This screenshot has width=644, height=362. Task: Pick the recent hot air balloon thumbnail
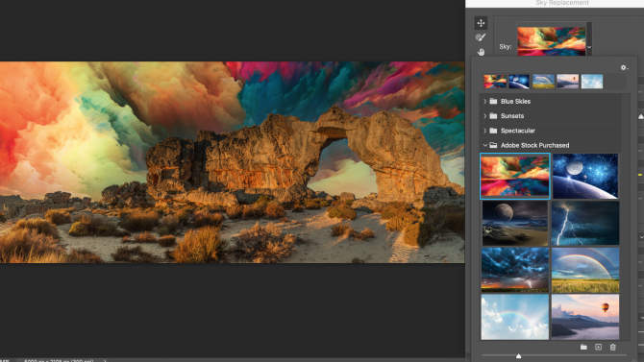[x=568, y=82]
